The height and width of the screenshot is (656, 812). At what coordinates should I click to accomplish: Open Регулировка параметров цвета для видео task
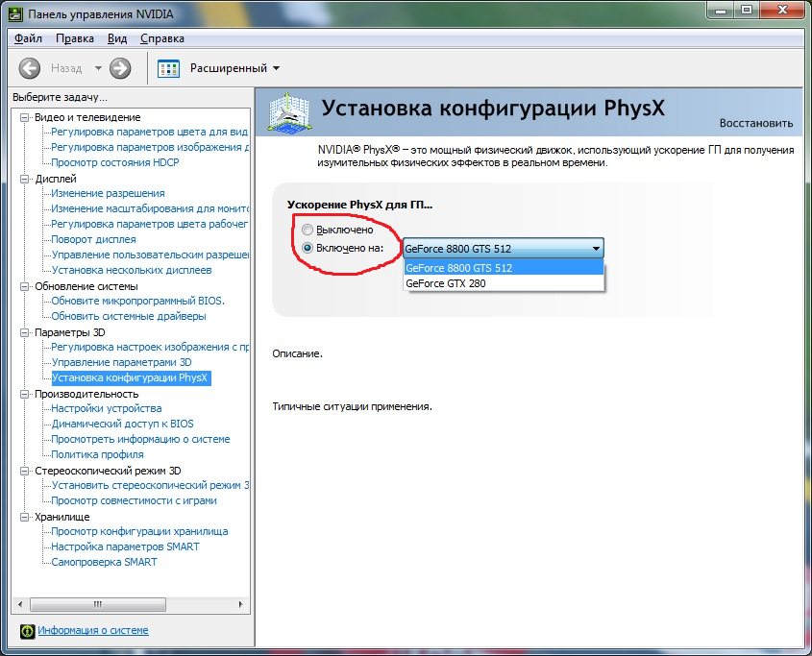click(x=149, y=132)
